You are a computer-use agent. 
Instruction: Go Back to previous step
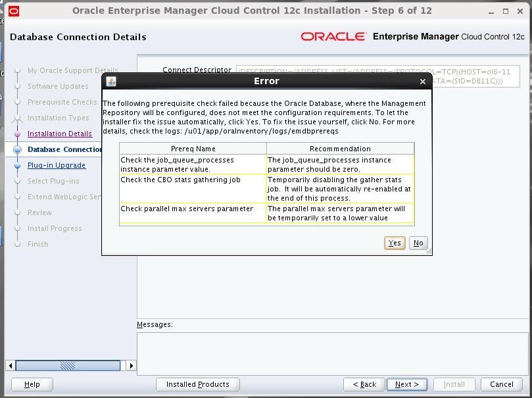364,384
